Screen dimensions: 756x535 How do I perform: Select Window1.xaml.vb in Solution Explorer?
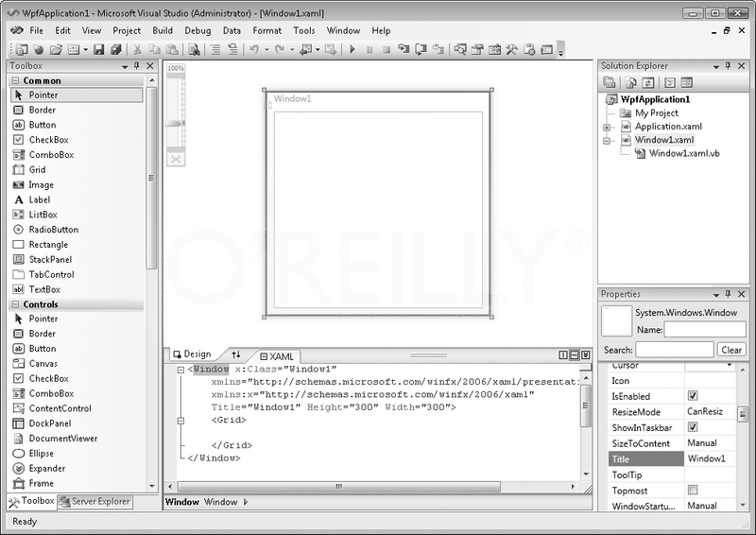(683, 153)
